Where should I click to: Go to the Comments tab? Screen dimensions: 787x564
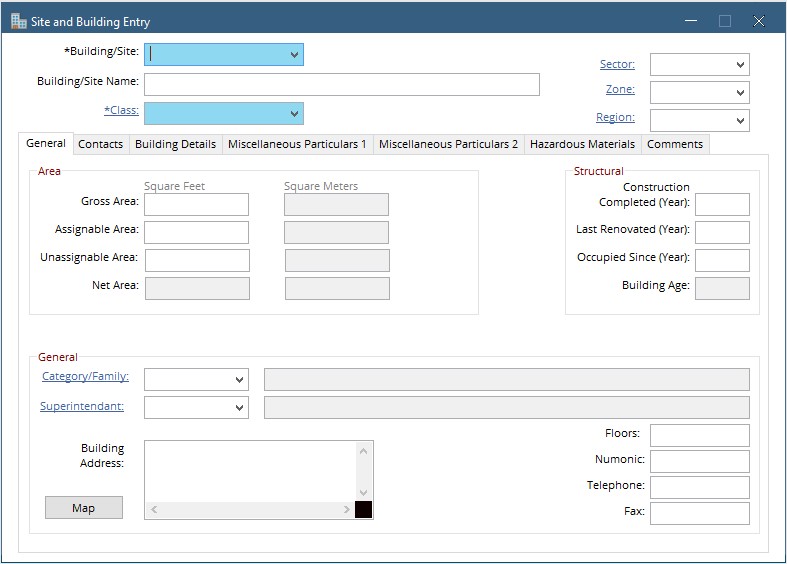point(674,144)
